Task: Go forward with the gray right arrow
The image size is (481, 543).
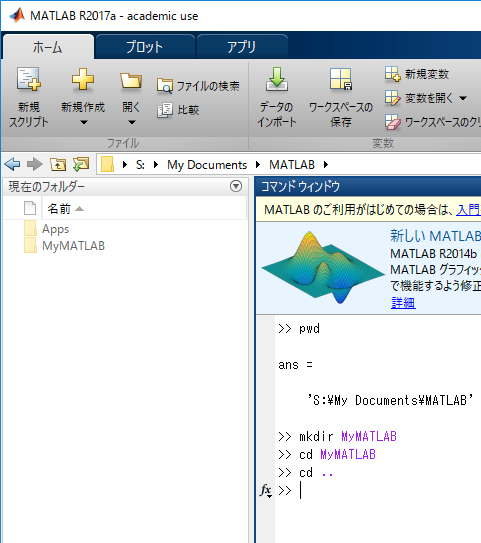Action: pyautogui.click(x=35, y=164)
